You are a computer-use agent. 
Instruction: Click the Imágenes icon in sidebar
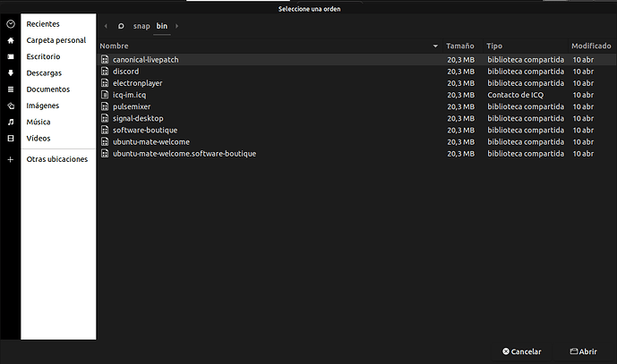tap(11, 106)
